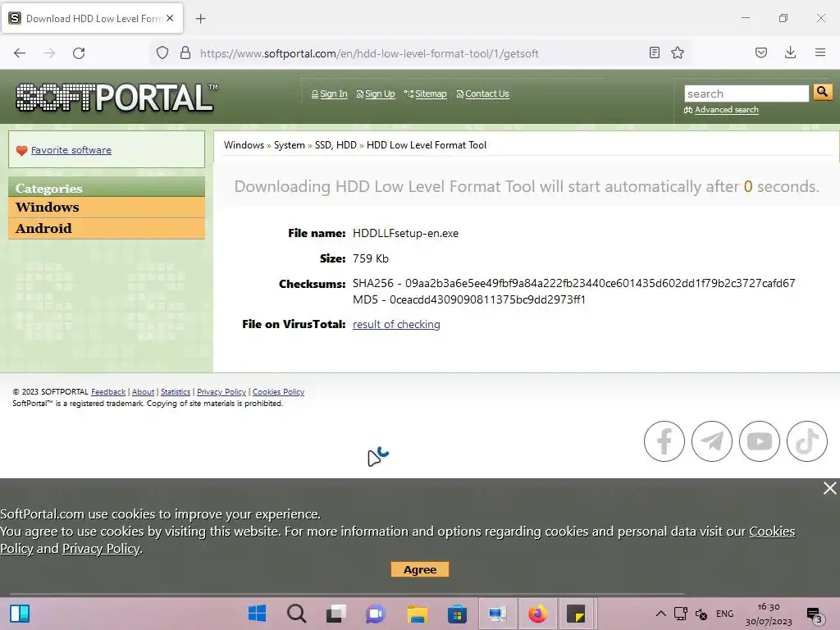Click the MD5 checksum value
The height and width of the screenshot is (630, 840).
(x=487, y=300)
